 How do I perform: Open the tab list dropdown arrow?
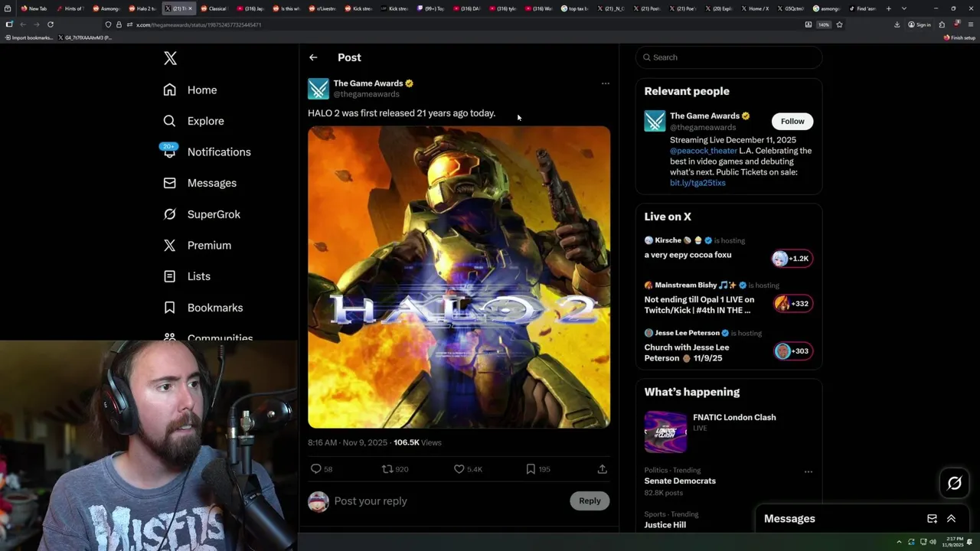pos(903,8)
